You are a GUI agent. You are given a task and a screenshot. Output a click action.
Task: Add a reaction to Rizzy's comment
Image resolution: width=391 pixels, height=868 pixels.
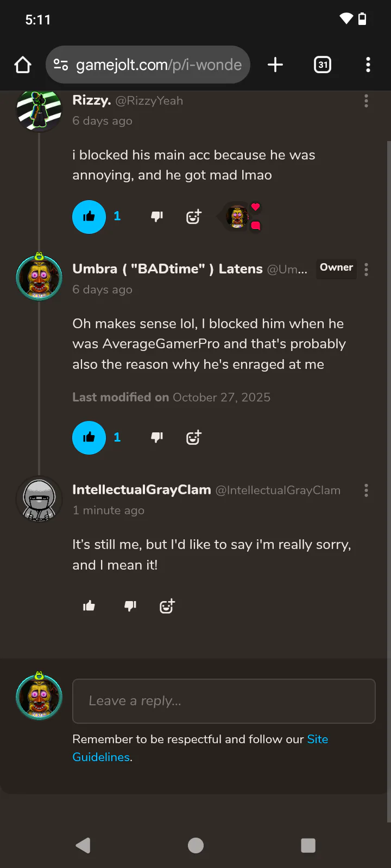194,217
